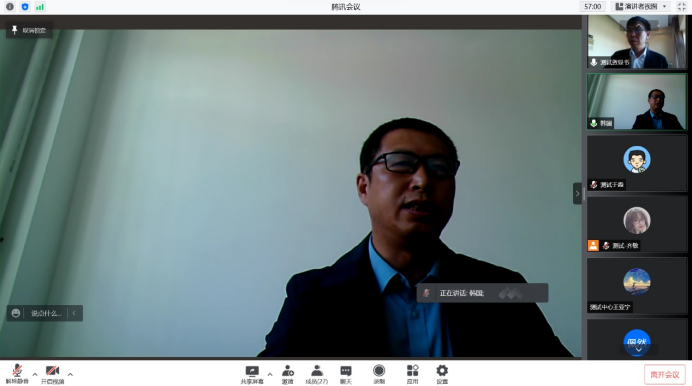The width and height of the screenshot is (692, 386).
Task: Click the meeting info icon
Action: [x=10, y=7]
